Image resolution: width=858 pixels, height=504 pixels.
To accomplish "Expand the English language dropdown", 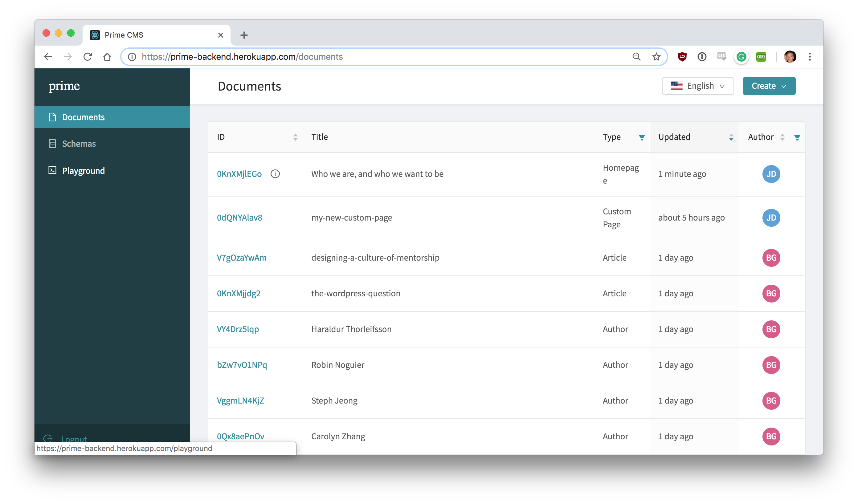I will pyautogui.click(x=697, y=86).
